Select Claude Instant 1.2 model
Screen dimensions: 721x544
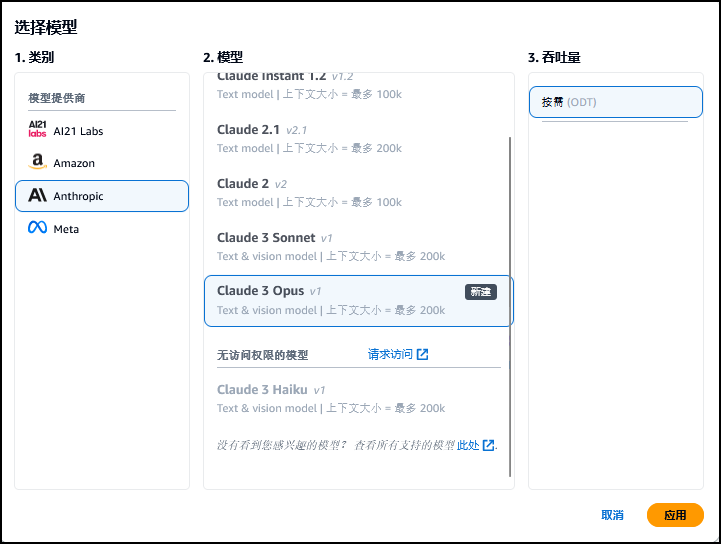pyautogui.click(x=357, y=86)
